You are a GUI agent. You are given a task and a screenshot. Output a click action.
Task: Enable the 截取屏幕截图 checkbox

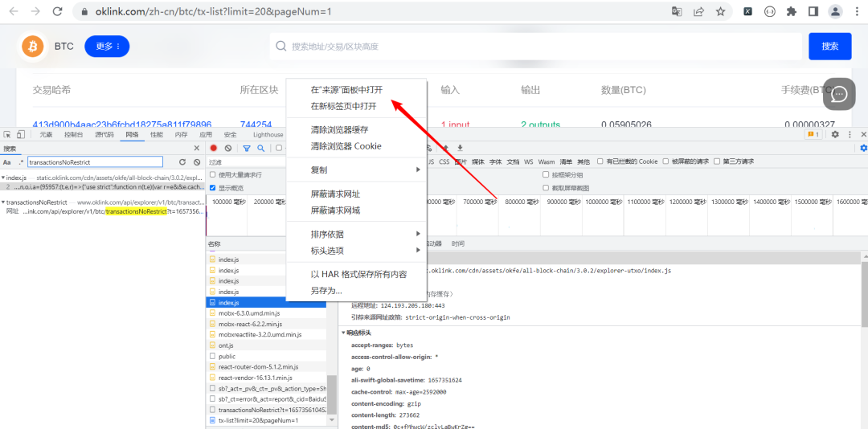pos(547,188)
